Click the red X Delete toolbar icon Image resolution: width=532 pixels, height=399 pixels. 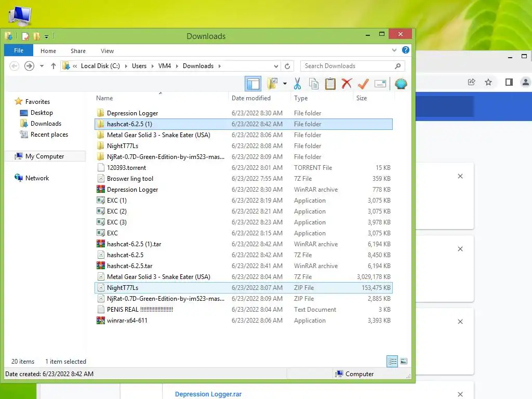(x=347, y=84)
